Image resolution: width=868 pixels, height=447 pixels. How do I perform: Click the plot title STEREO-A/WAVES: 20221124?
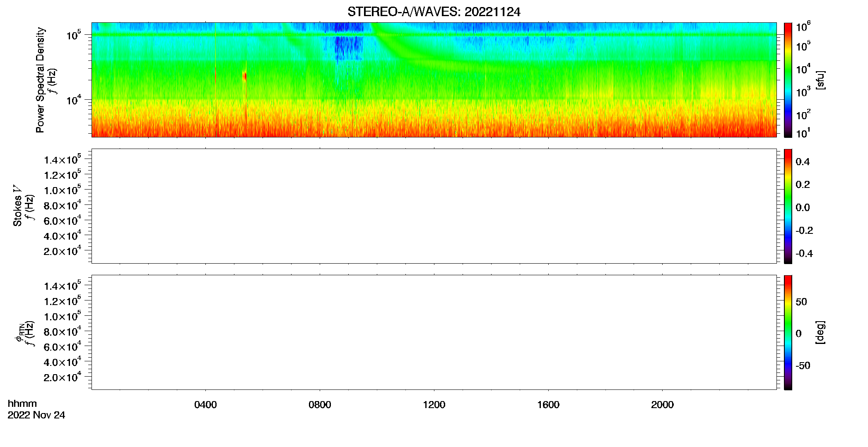434,12
